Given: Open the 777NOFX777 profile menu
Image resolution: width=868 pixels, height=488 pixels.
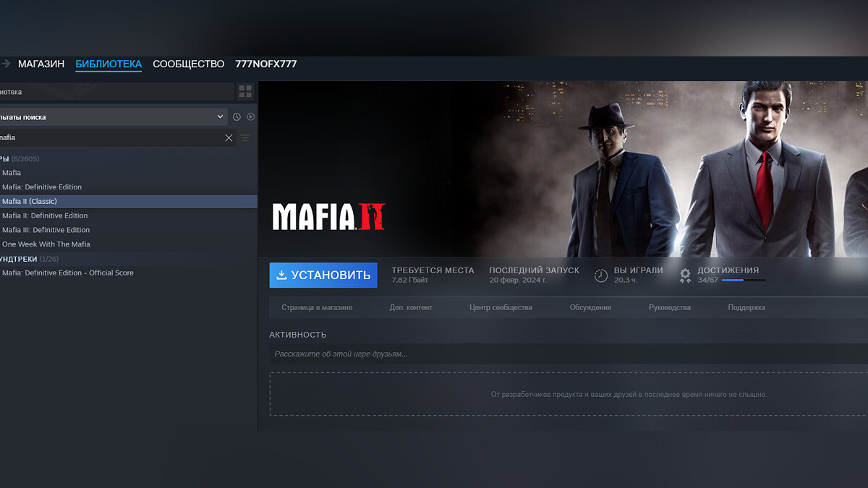Looking at the screenshot, I should [x=265, y=64].
